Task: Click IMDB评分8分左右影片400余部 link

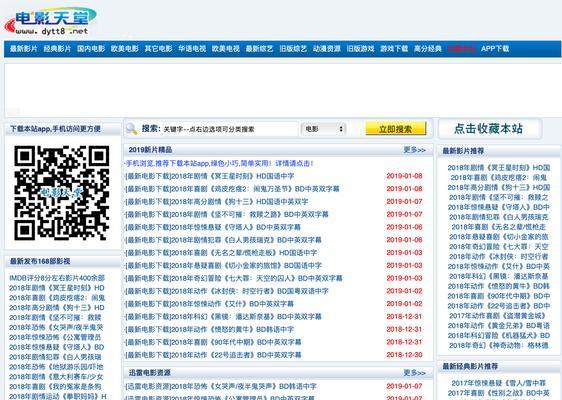Action: 57,278
